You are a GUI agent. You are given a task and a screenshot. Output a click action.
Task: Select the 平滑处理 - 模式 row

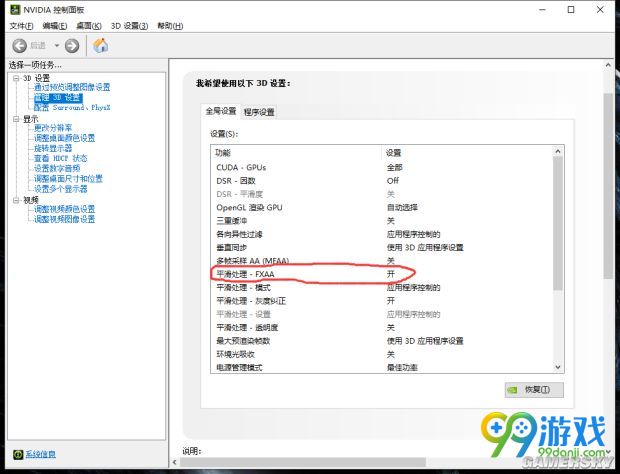(382, 288)
